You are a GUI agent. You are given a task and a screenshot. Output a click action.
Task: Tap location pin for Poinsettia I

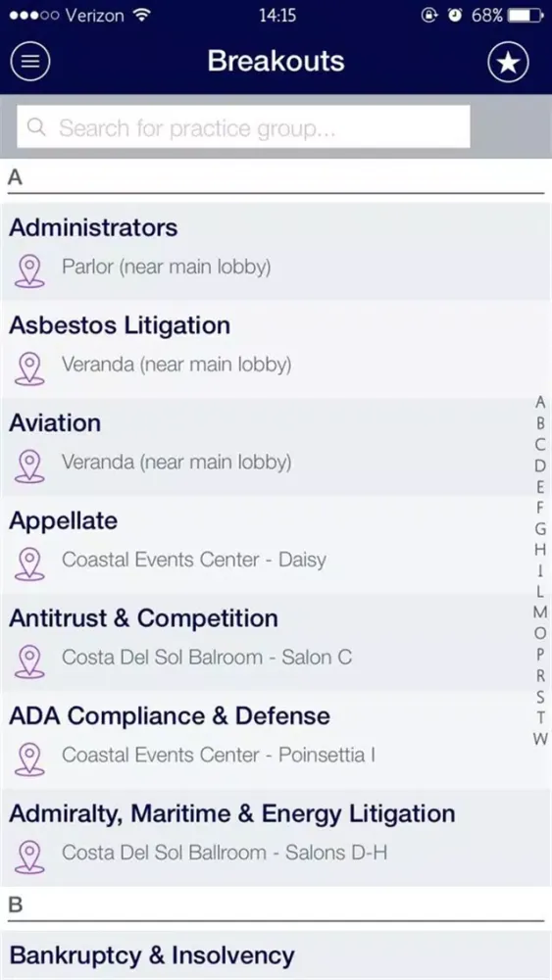tap(29, 759)
